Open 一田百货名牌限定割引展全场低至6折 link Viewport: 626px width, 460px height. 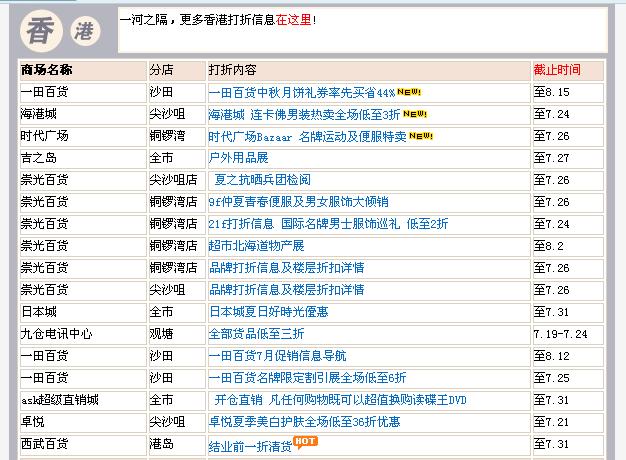[x=307, y=378]
